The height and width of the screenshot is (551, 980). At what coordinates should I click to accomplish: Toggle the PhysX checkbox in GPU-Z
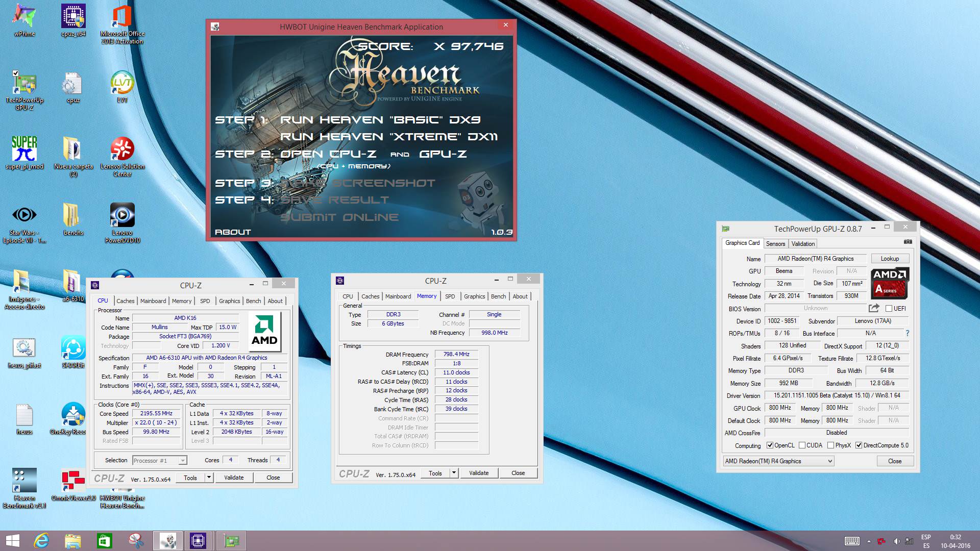point(830,445)
